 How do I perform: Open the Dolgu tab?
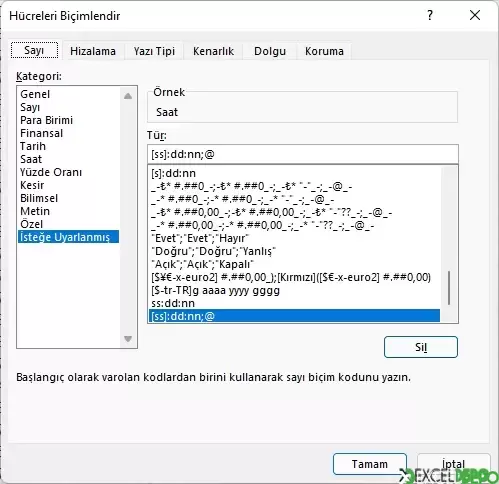pyautogui.click(x=270, y=51)
